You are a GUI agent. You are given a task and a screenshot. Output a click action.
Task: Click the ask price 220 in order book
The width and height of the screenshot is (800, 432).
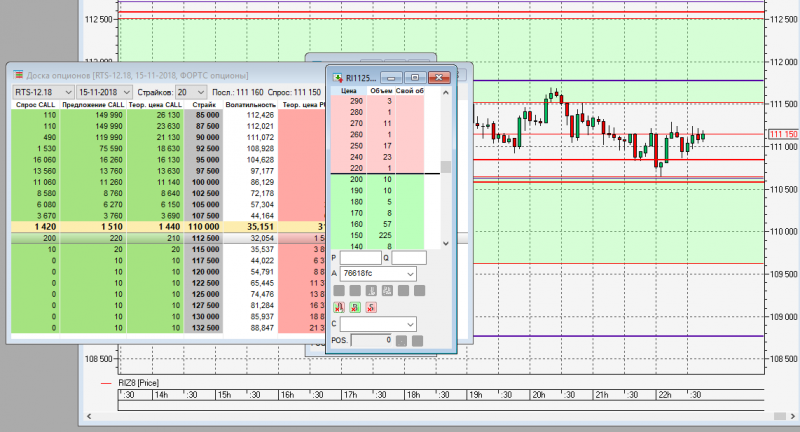(x=356, y=168)
